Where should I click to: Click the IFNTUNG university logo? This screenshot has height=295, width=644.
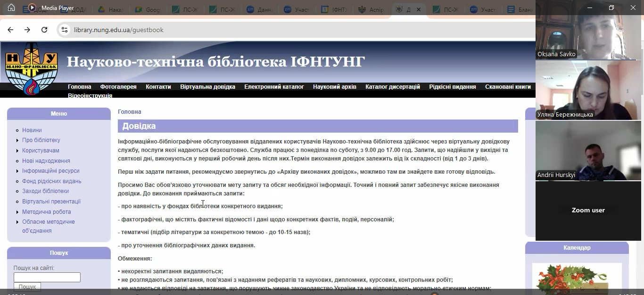coord(31,67)
